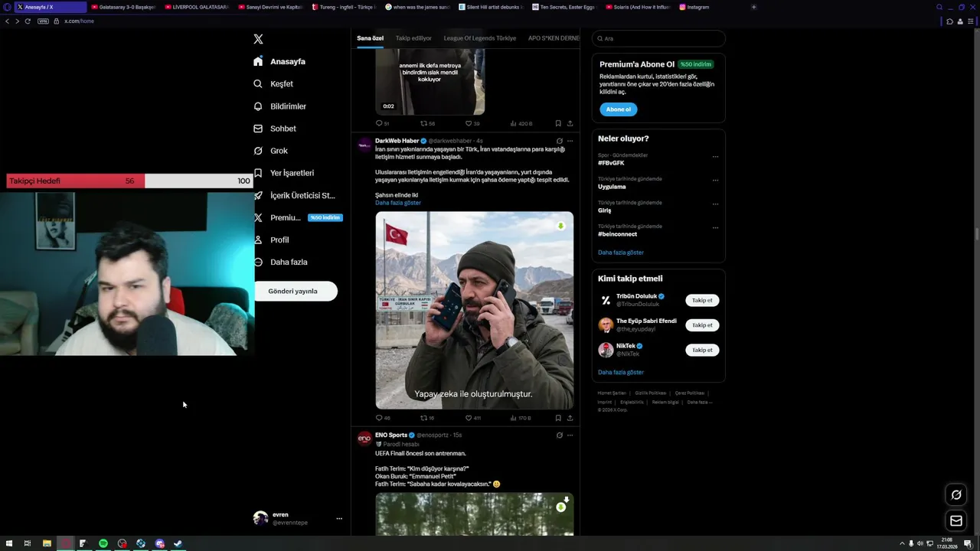Viewport: 980px width, 551px height.
Task: Open Bildirimler notifications
Action: [x=279, y=106]
